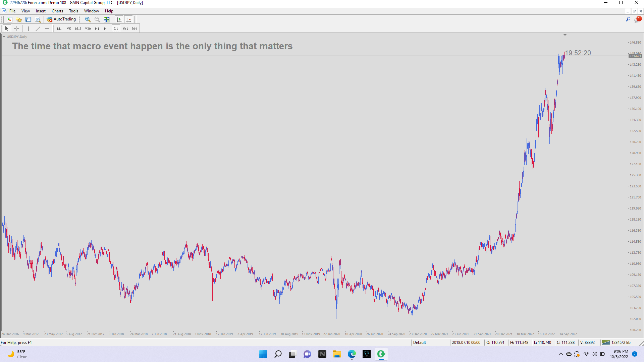
Task: Open the Market Watch panel icon
Action: (x=9, y=19)
